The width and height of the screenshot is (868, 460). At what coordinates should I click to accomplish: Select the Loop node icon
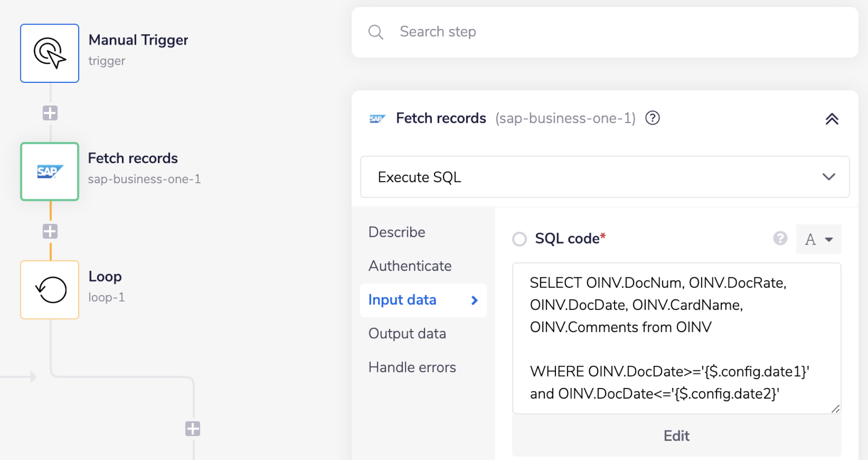pos(49,290)
